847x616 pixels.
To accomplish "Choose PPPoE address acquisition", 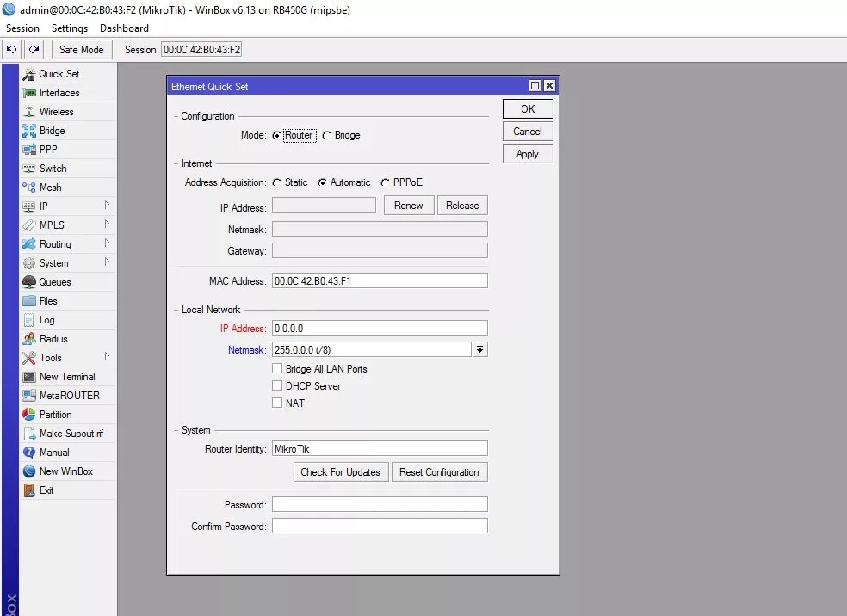I will coord(385,183).
